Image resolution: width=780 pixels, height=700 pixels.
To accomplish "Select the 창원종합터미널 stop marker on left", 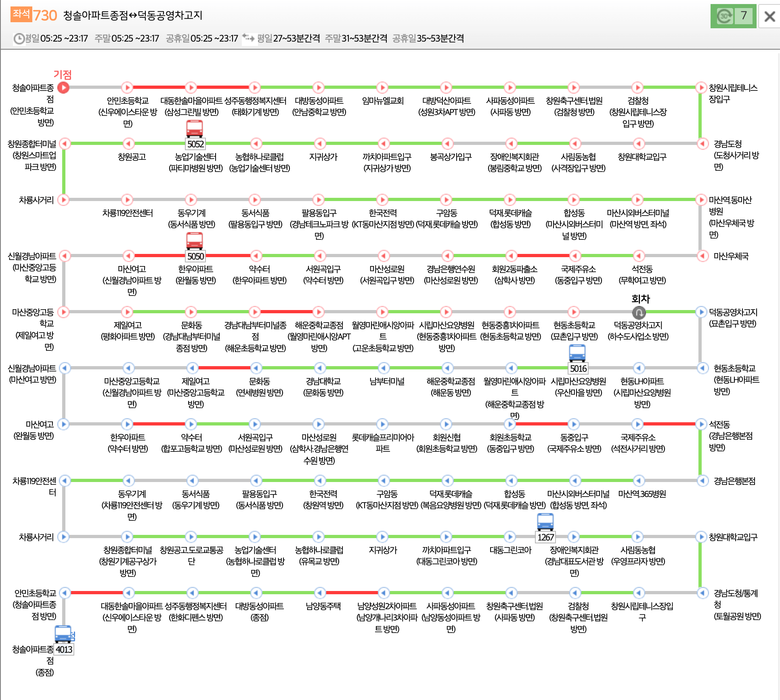I will click(65, 144).
